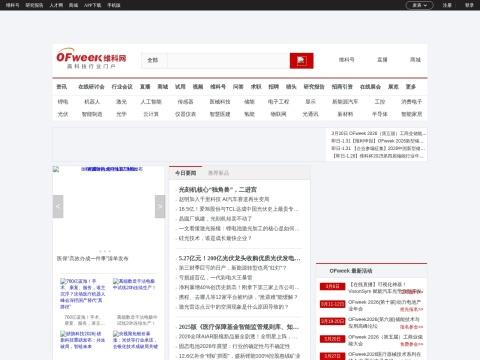Click 人才网 in the top bar
This screenshot has width=480, height=360.
(x=56, y=5)
